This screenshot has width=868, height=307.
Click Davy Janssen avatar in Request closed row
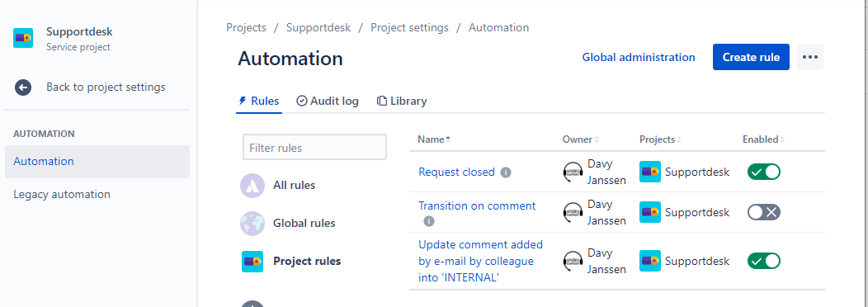(x=573, y=172)
